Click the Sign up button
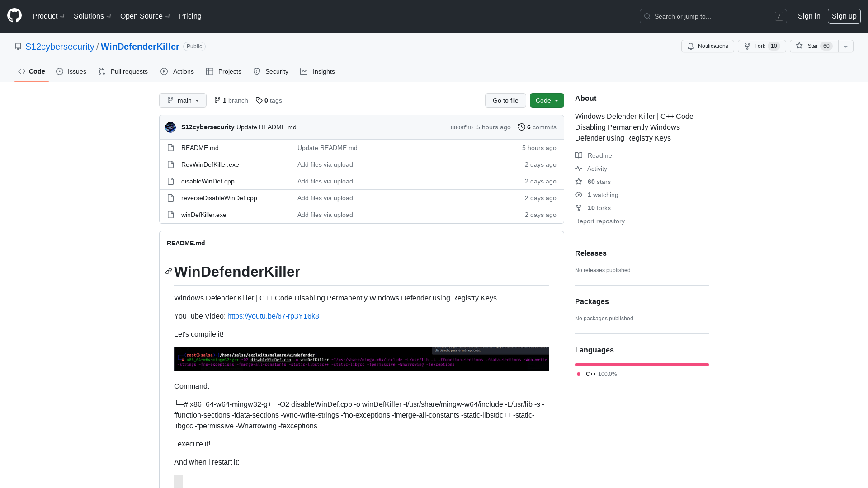This screenshot has height=488, width=868. pos(844,16)
